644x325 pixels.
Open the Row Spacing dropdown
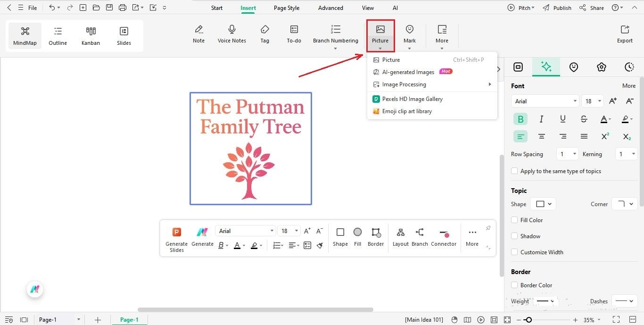[567, 154]
